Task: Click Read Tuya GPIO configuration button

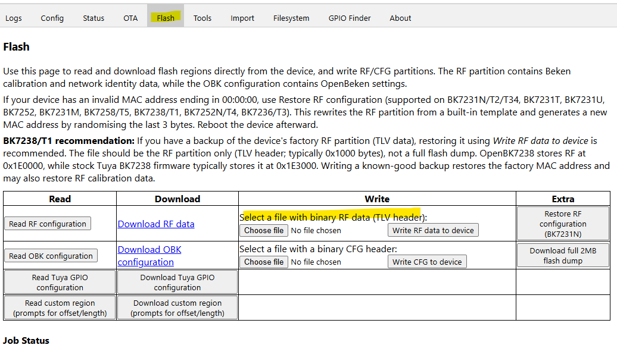Action: (x=60, y=283)
